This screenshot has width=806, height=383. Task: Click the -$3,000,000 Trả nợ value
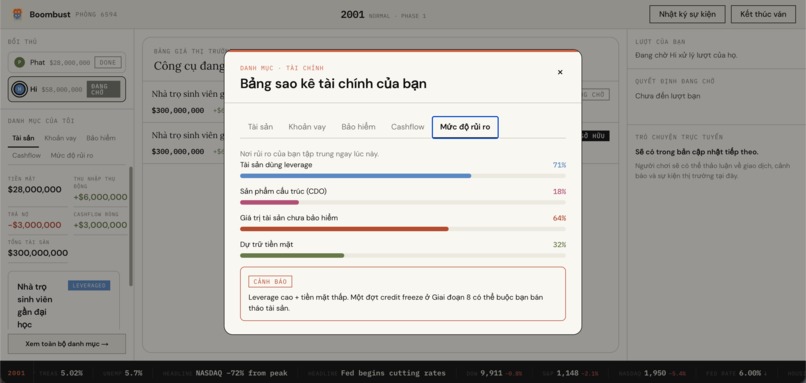coord(34,225)
